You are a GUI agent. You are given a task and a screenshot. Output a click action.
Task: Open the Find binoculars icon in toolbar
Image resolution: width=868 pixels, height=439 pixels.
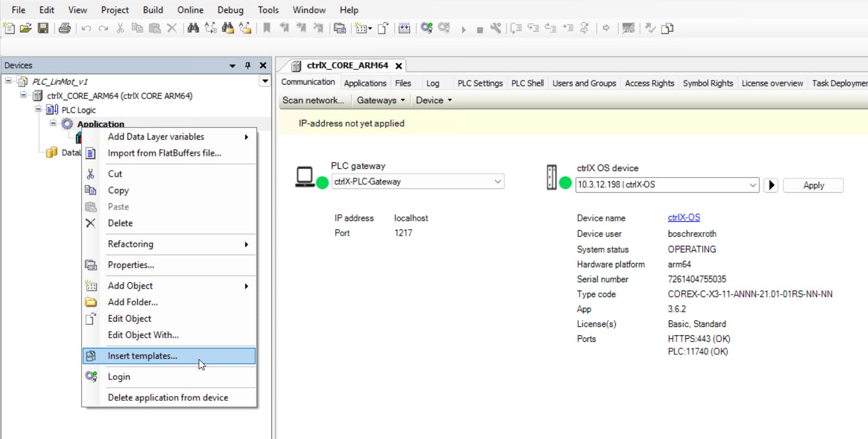193,28
